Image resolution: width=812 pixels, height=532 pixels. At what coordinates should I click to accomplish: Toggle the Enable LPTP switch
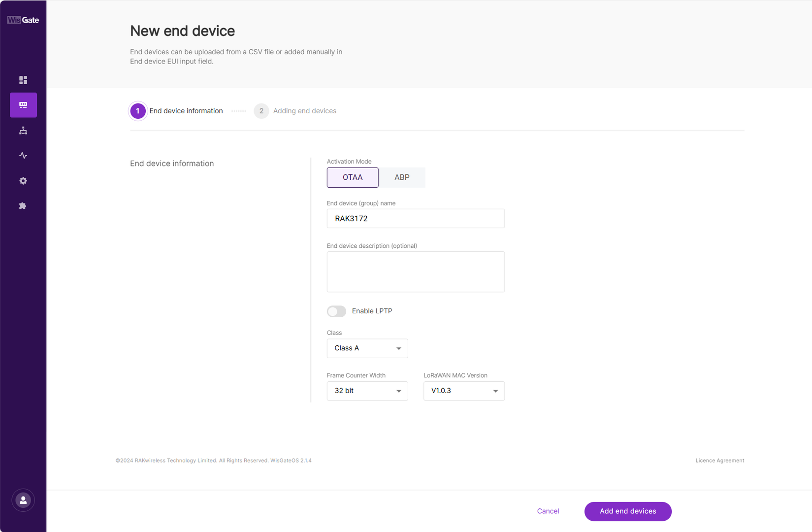coord(336,311)
